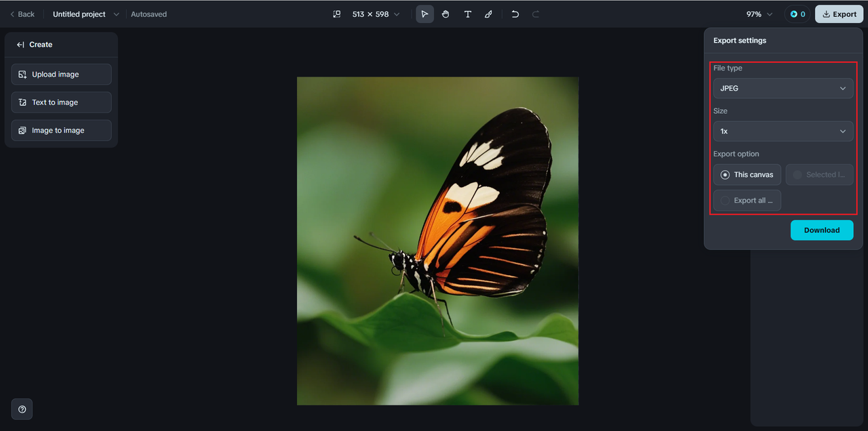This screenshot has height=431, width=868.
Task: Click the canvas resize icon
Action: (x=337, y=14)
